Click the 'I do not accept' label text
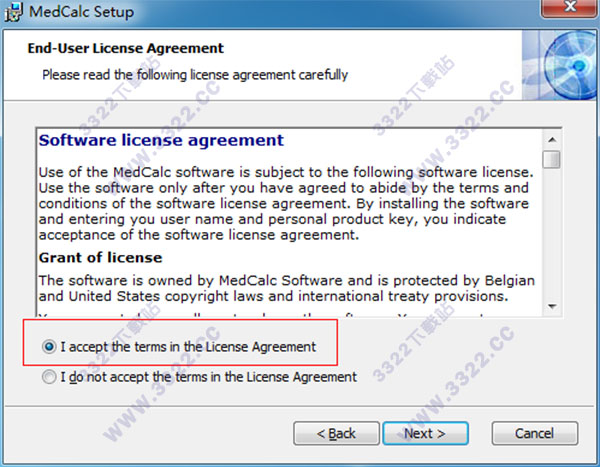 208,378
